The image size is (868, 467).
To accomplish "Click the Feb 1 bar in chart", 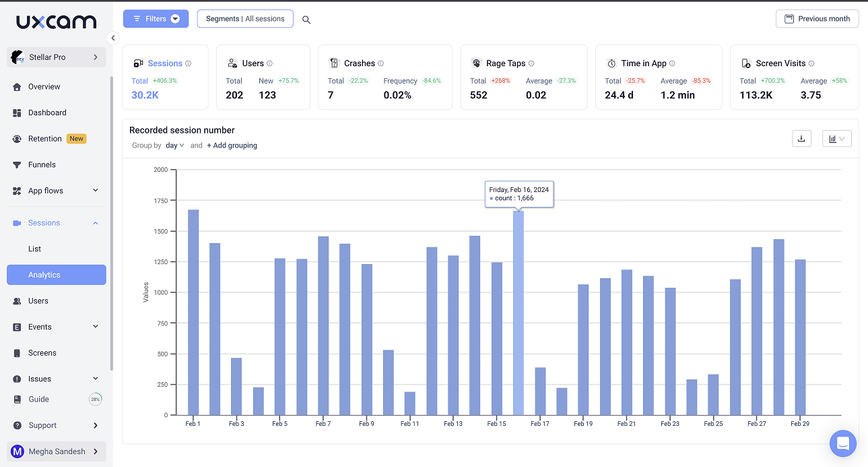I will (x=193, y=312).
